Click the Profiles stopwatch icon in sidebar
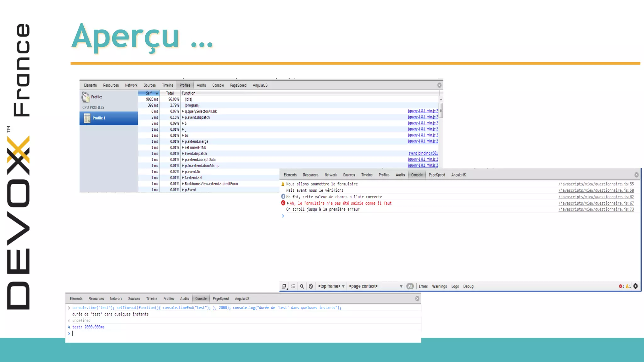The height and width of the screenshot is (362, 644). (x=86, y=97)
